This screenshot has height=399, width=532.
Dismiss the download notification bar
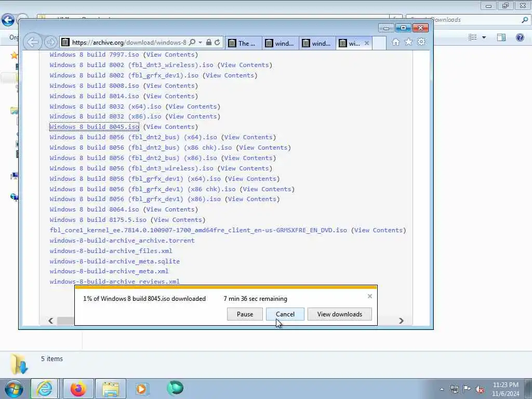(370, 296)
